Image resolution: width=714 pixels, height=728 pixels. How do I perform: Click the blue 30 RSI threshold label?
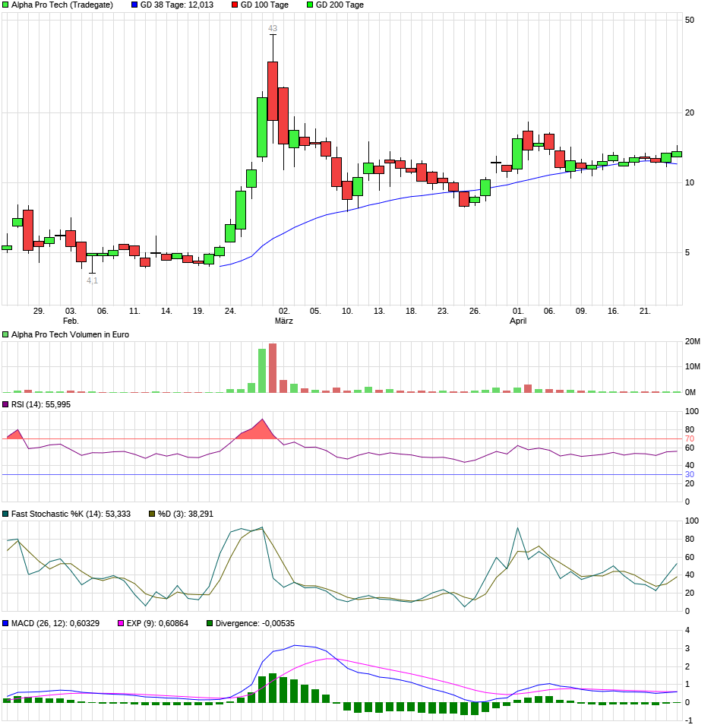tap(690, 475)
